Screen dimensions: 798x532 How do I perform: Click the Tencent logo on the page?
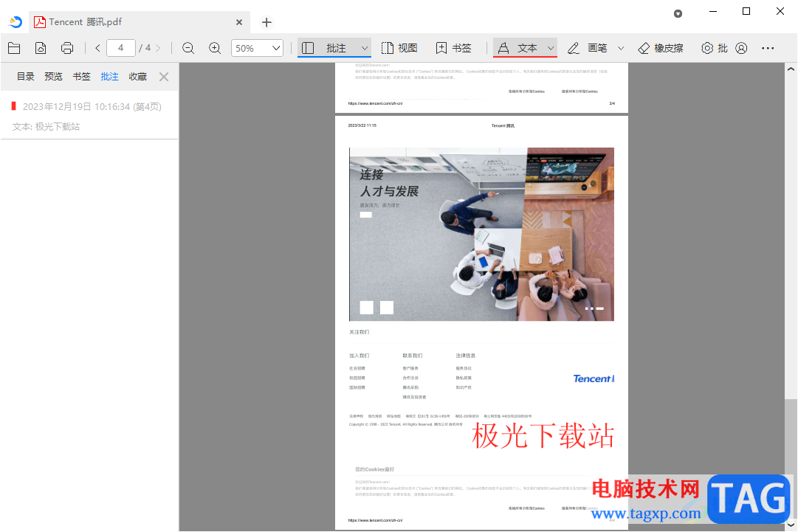tap(594, 379)
